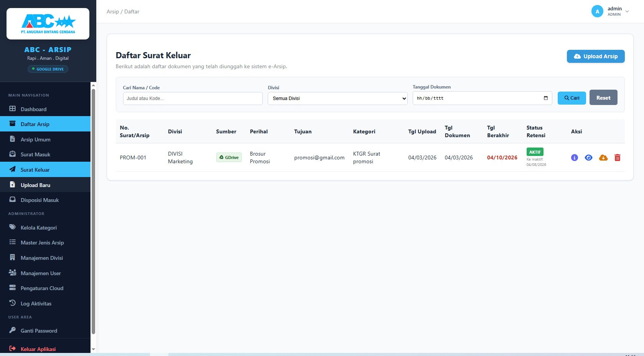
Task: Click the ABC company logo
Action: coord(48,24)
